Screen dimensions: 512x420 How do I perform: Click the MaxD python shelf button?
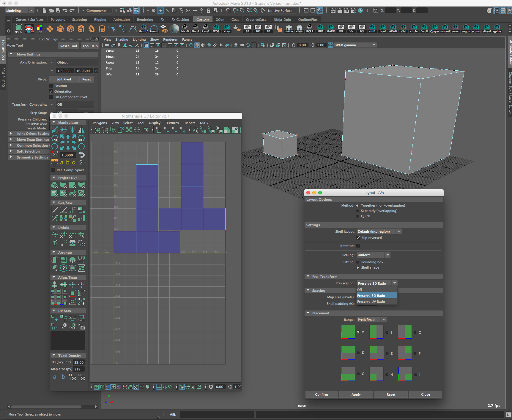(185, 29)
